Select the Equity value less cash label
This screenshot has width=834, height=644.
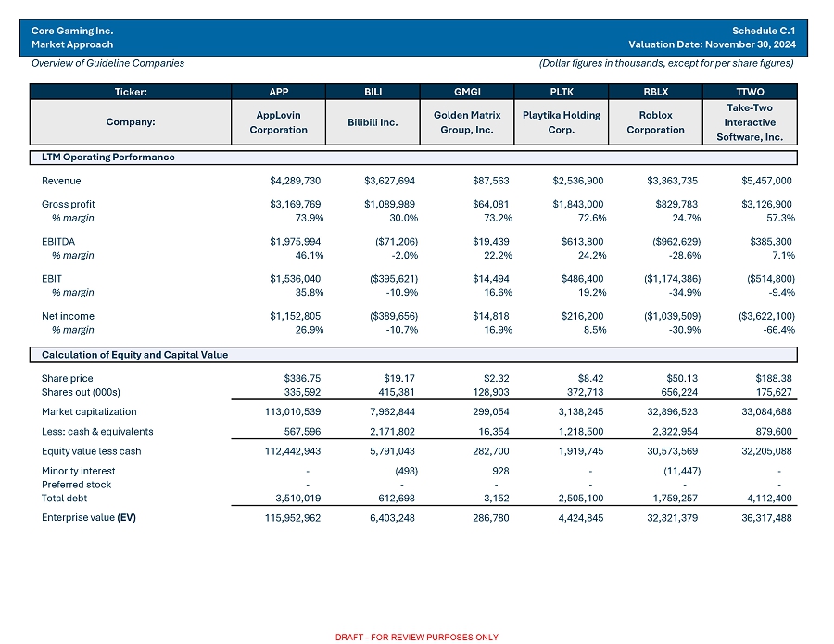point(92,451)
